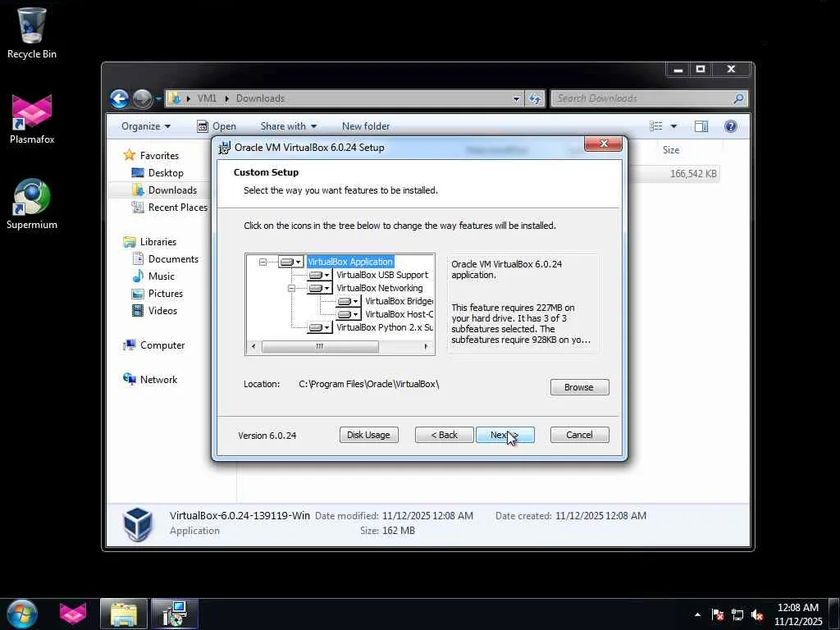Image resolution: width=840 pixels, height=630 pixels.
Task: Click the muted volume tray icon
Action: (757, 614)
